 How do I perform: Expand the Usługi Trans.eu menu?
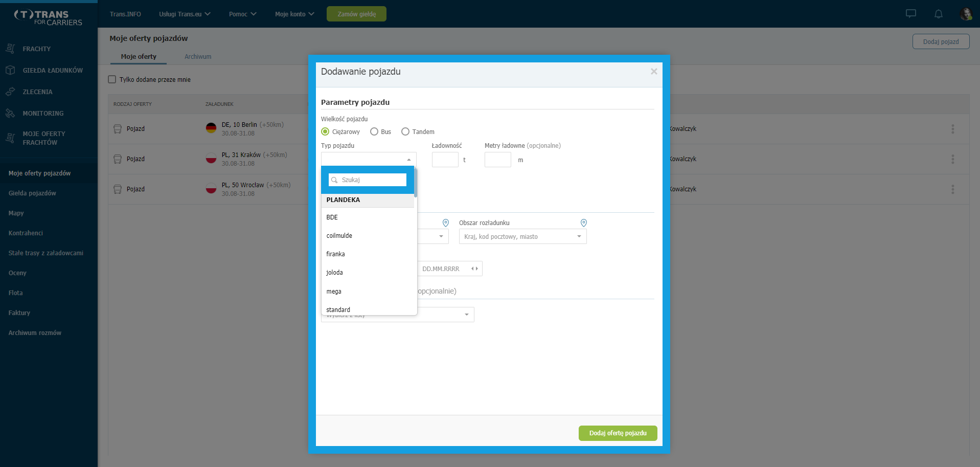pyautogui.click(x=185, y=14)
